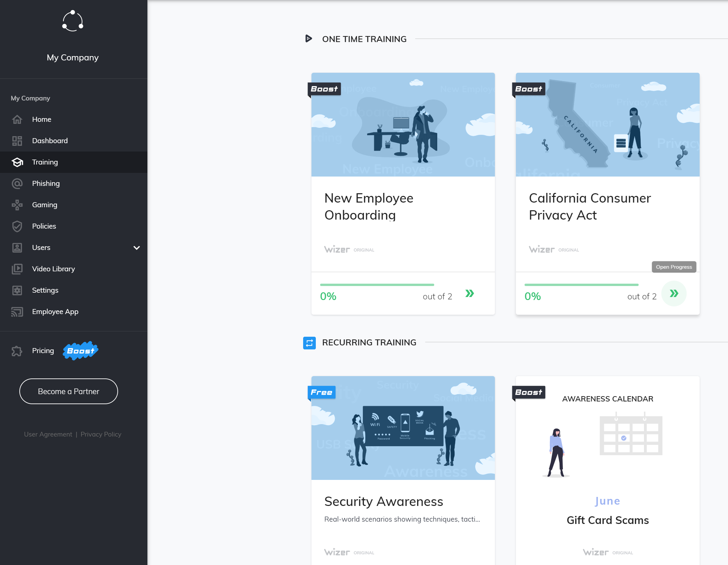Image resolution: width=728 pixels, height=565 pixels.
Task: Click the Free tag on Security Awareness card
Action: point(321,392)
